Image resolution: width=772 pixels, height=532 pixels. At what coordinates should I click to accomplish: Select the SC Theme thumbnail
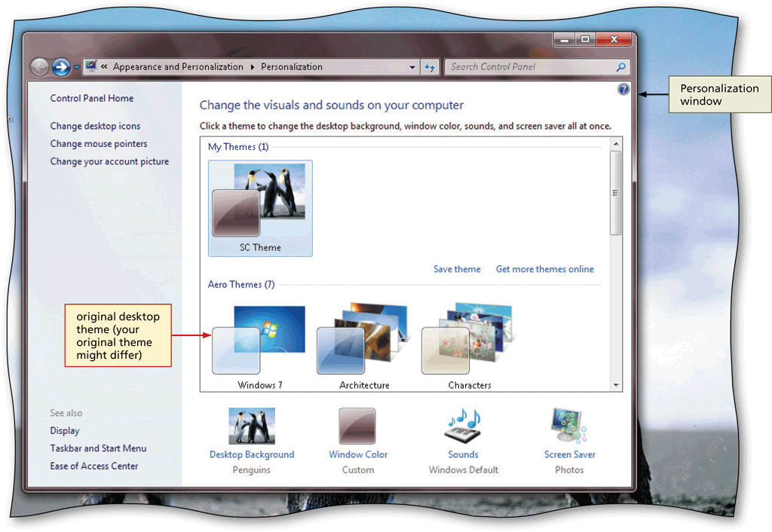pos(260,208)
